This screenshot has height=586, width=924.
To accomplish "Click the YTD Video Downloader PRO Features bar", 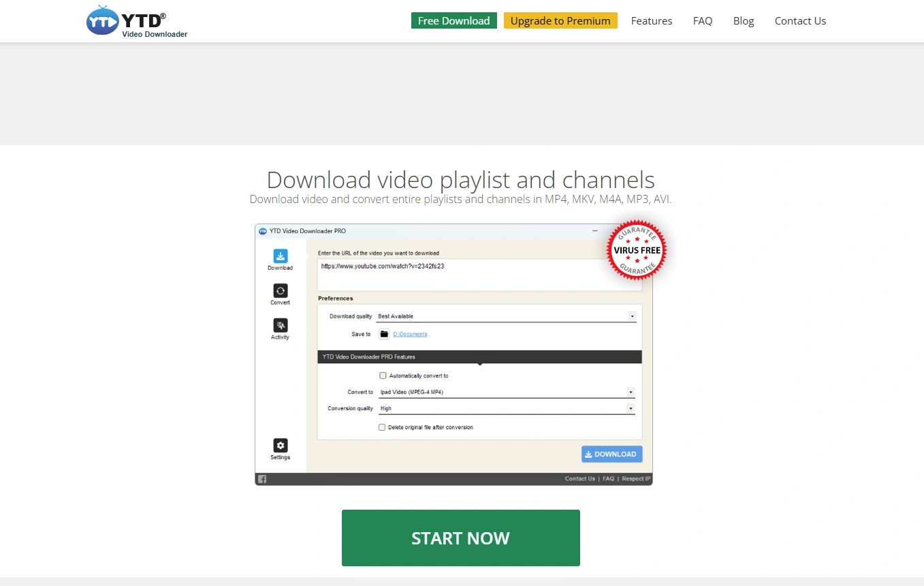I will [x=479, y=356].
